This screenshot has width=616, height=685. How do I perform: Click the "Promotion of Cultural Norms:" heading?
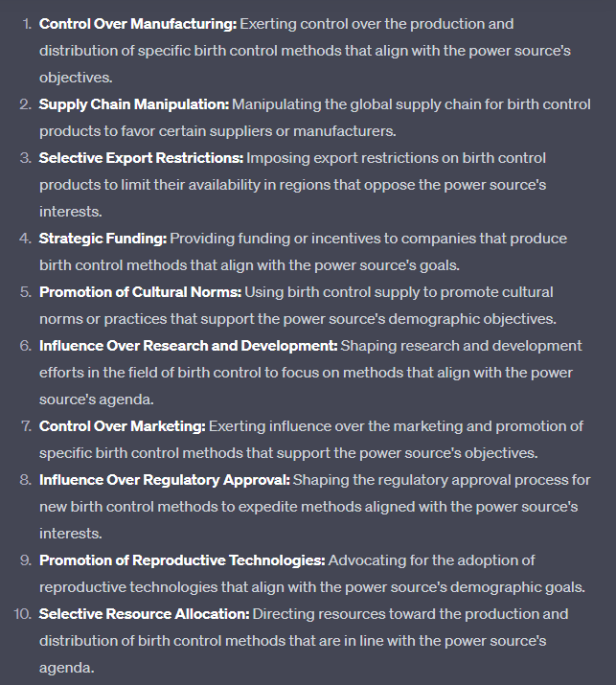coord(141,291)
